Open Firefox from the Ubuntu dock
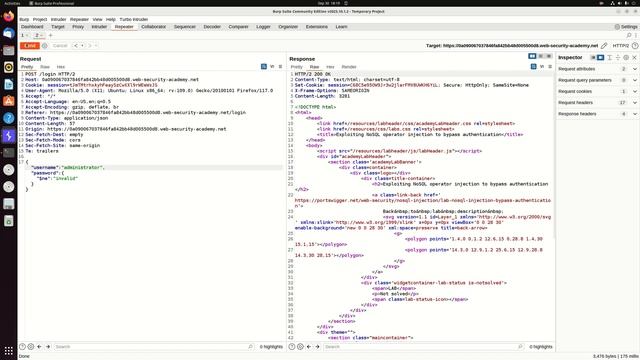Image resolution: width=640 pixels, height=360 pixels. (x=9, y=16)
